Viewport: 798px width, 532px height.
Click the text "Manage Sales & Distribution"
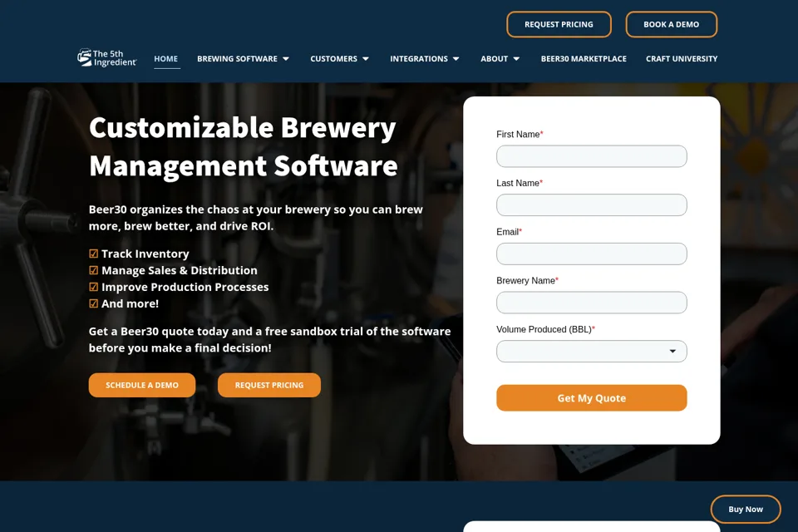coord(180,270)
